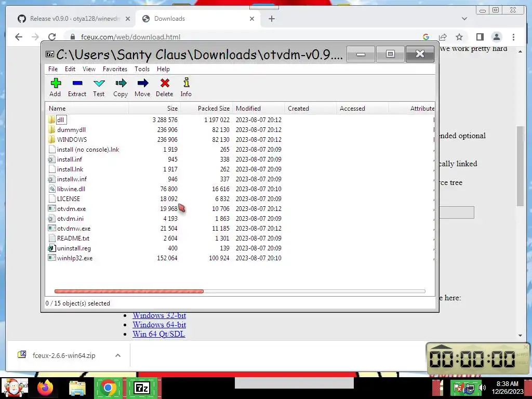The height and width of the screenshot is (399, 532).
Task: Open Firefox from the taskbar
Action: (45, 388)
